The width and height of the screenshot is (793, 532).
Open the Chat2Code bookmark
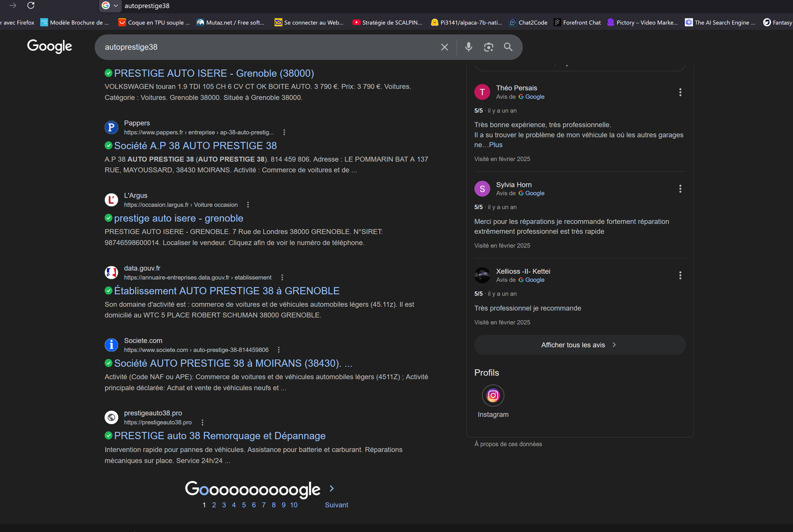pos(528,23)
